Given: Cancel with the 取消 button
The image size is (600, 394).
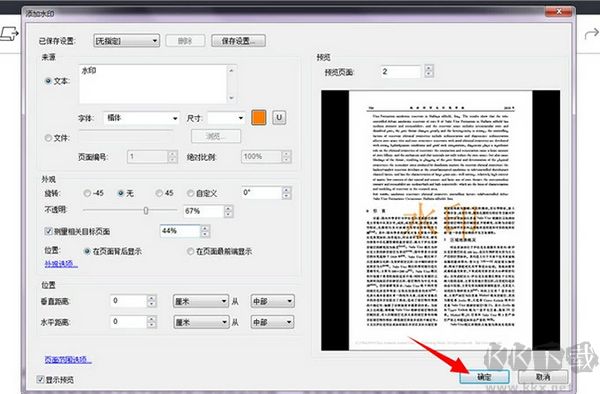Looking at the screenshot, I should click(543, 377).
